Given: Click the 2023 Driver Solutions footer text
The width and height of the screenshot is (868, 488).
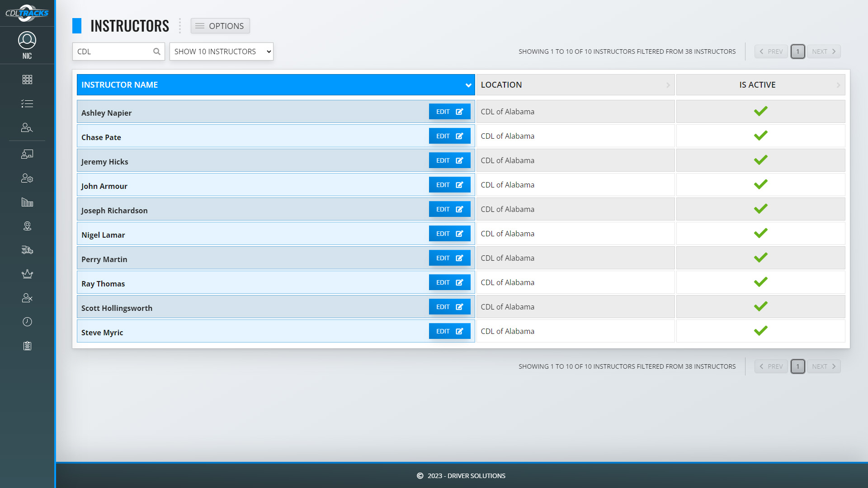Looking at the screenshot, I should [466, 476].
